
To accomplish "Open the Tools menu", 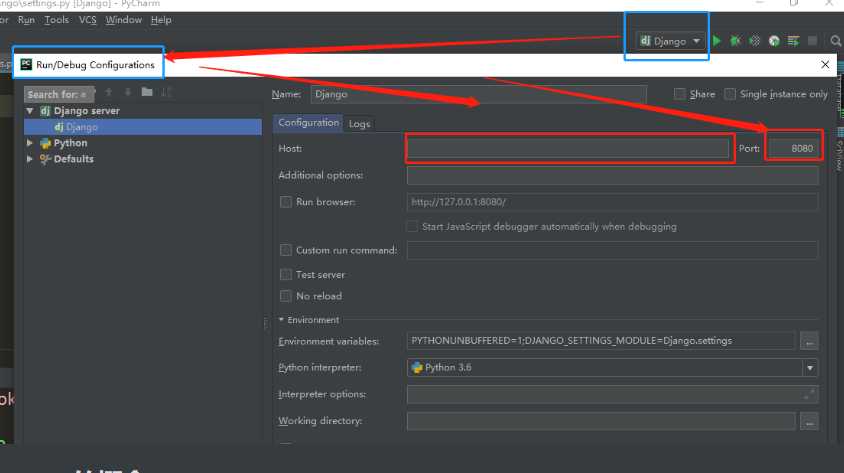I will (57, 20).
